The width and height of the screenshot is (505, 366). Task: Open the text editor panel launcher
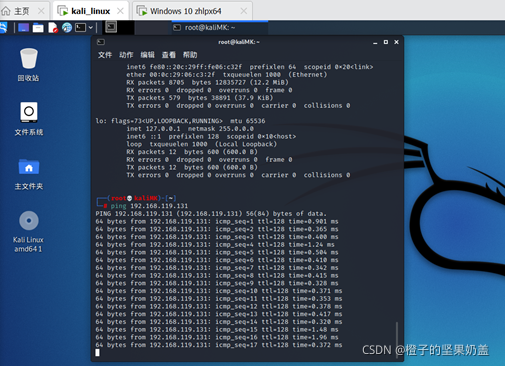tap(53, 28)
